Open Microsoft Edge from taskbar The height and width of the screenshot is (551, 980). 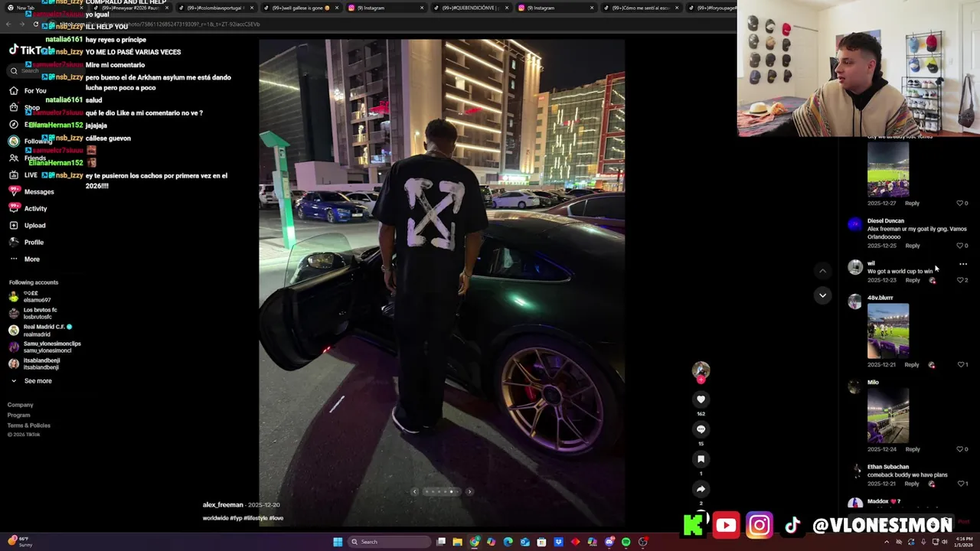(x=508, y=542)
